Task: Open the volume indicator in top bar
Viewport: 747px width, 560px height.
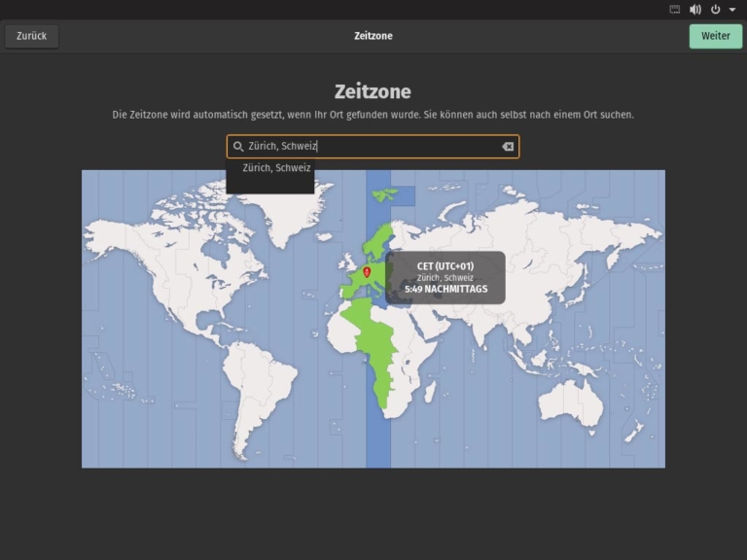Action: coord(695,9)
